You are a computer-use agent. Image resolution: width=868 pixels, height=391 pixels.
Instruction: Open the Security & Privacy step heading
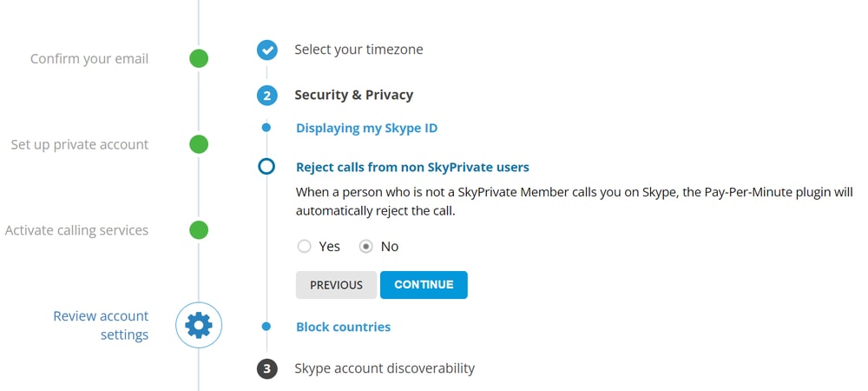354,96
